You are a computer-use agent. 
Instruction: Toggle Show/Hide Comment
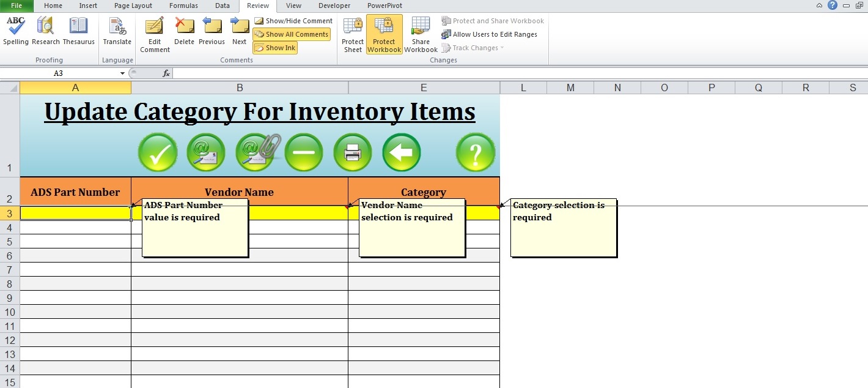pos(293,21)
